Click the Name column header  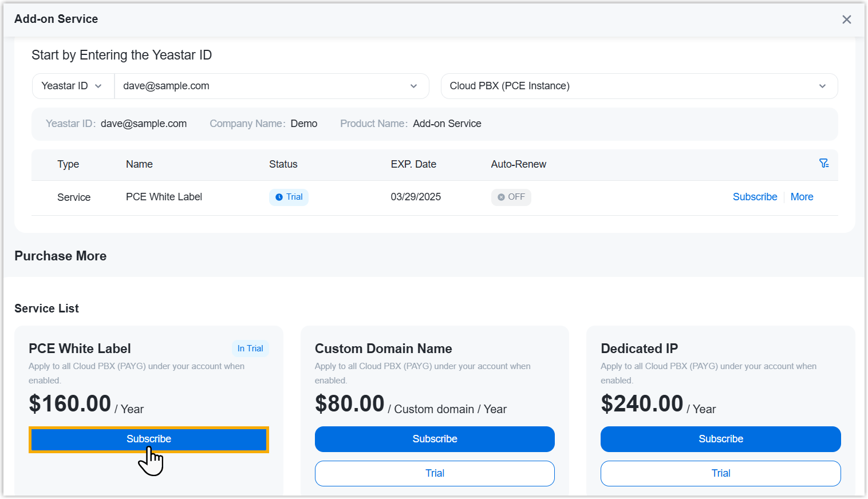139,165
